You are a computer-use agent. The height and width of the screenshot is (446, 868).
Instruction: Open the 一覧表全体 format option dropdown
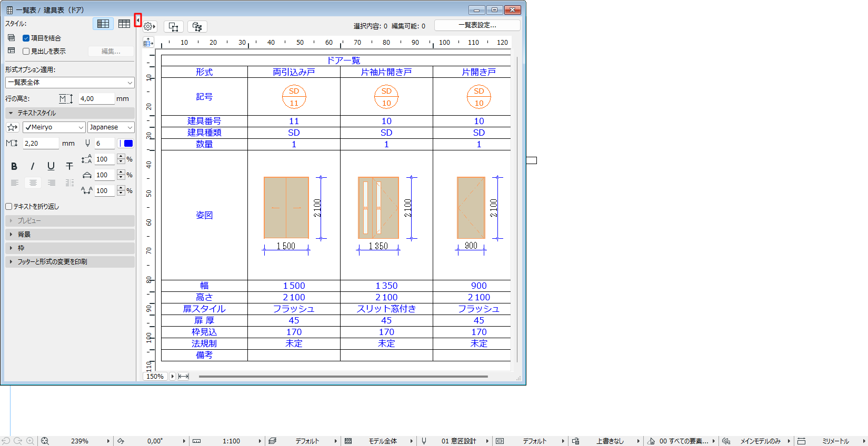coord(70,83)
